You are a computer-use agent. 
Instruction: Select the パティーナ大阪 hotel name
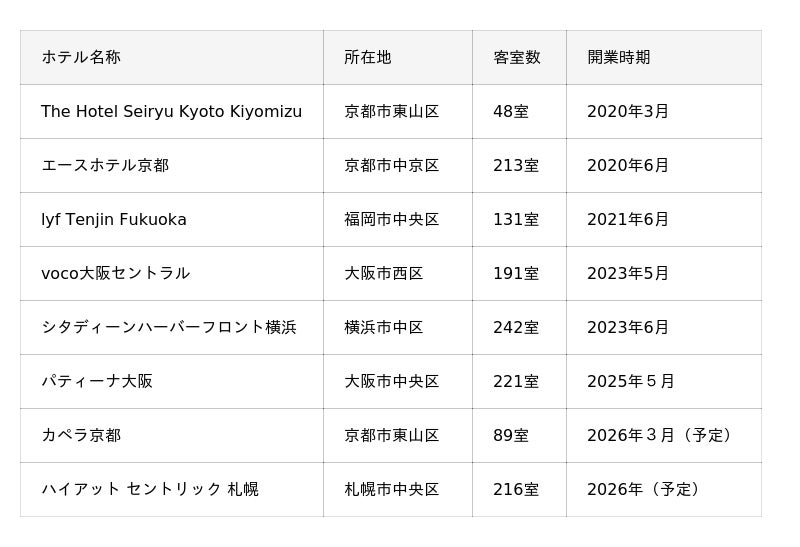tap(97, 382)
